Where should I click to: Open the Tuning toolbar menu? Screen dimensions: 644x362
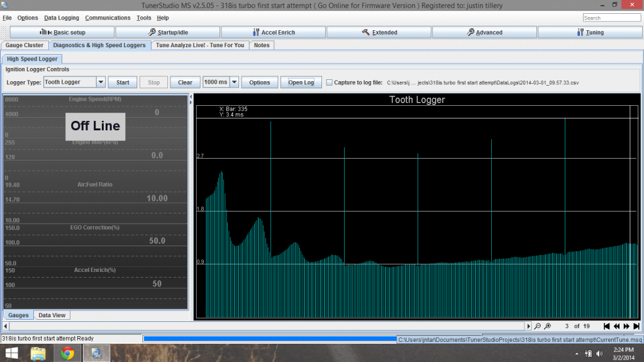point(590,32)
